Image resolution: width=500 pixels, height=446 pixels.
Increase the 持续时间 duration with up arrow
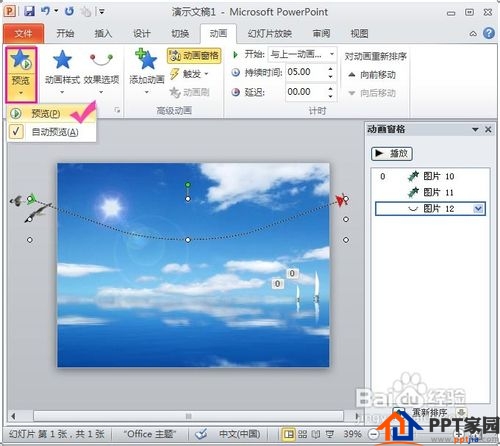tap(330, 69)
